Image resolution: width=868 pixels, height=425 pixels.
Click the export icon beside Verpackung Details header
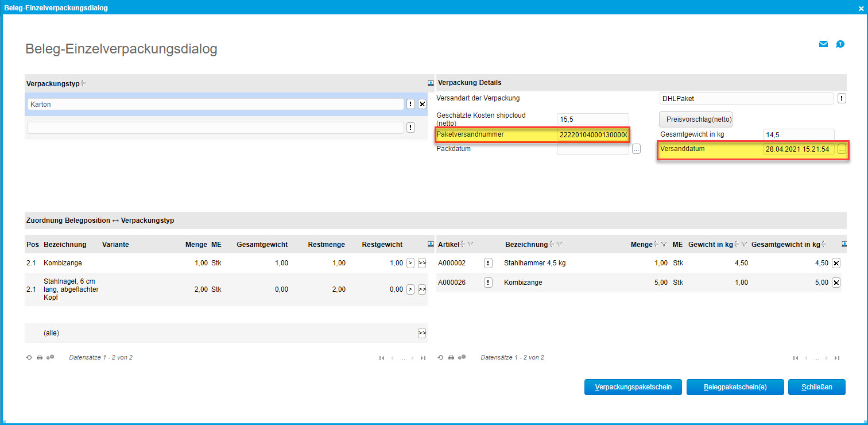(x=431, y=83)
